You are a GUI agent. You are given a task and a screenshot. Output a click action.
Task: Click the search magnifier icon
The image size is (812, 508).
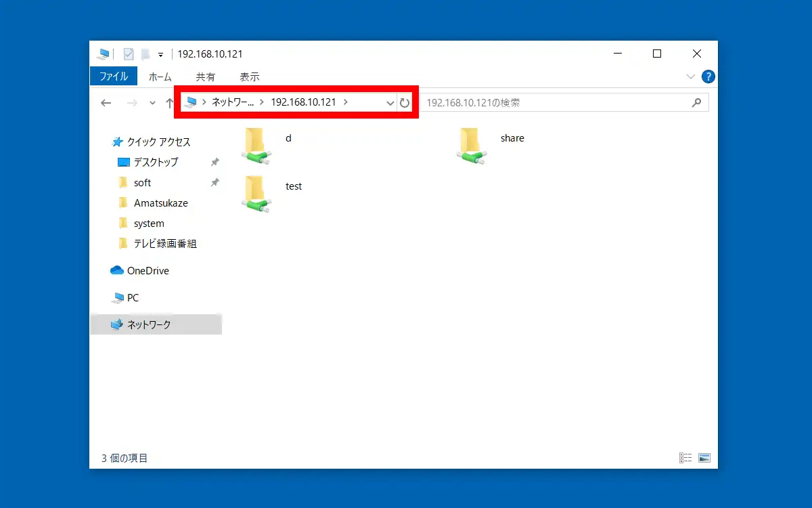coord(696,103)
